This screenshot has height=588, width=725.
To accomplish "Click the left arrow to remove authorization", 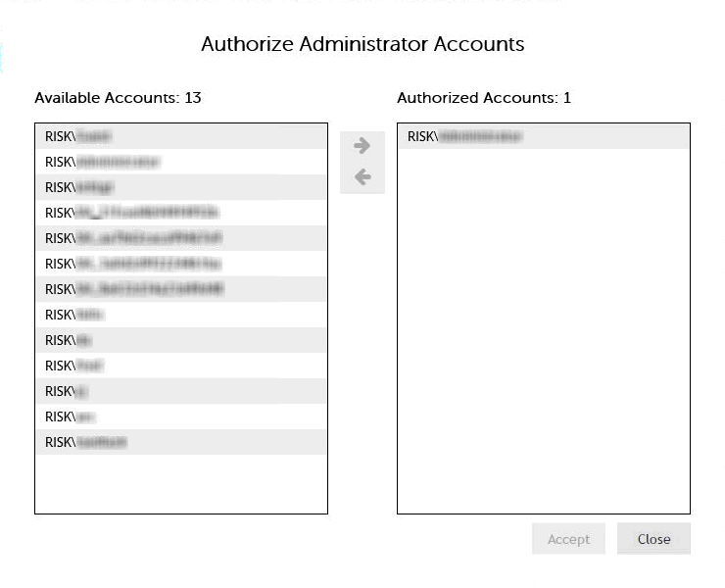I will click(362, 177).
